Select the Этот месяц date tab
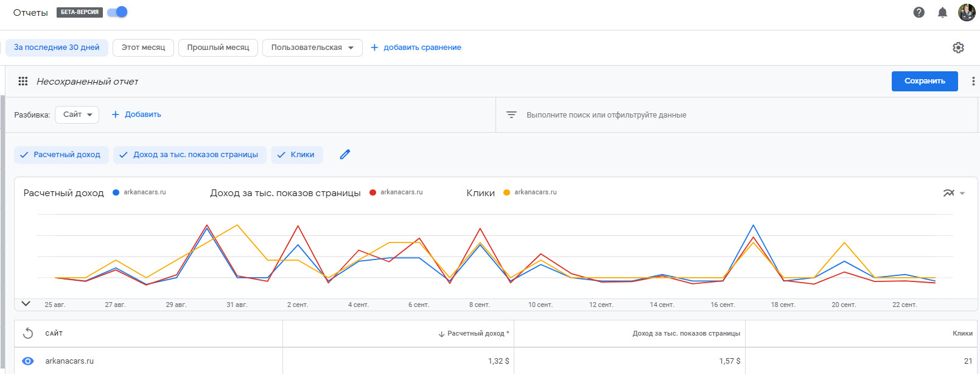This screenshot has width=980, height=374. point(143,48)
